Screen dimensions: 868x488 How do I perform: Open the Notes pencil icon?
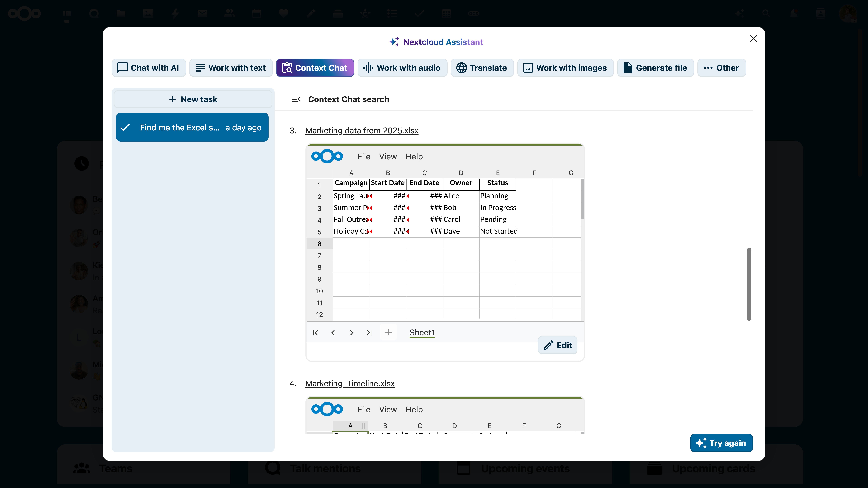[x=311, y=13]
